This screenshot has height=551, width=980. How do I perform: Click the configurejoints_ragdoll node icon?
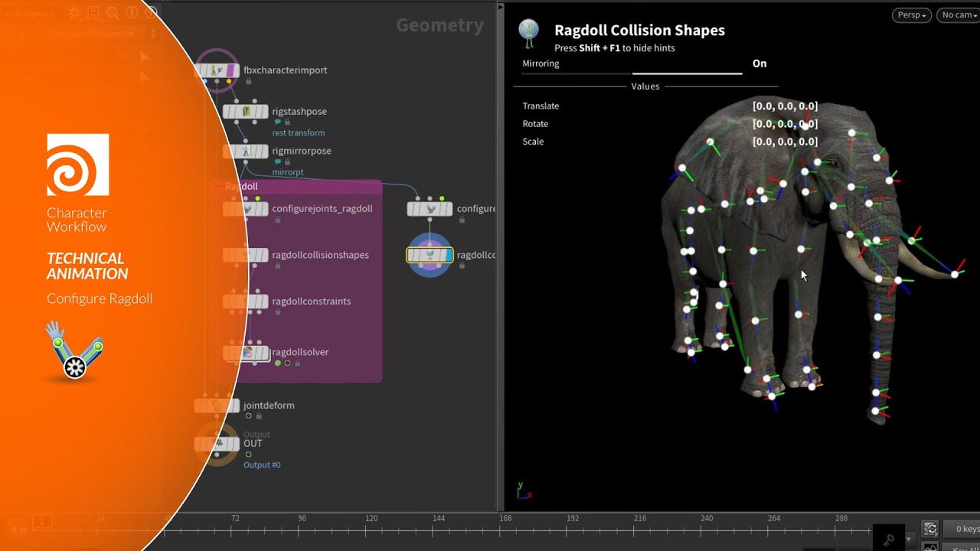(x=246, y=209)
